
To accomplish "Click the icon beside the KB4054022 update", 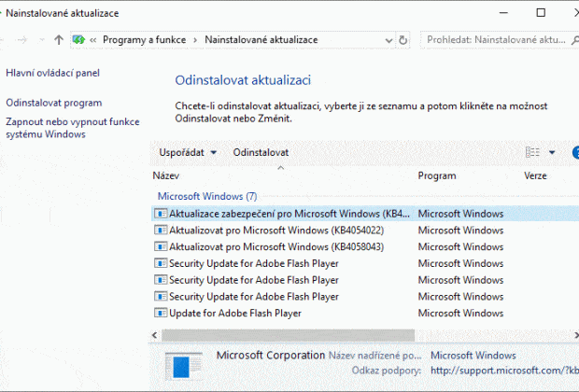I will pos(161,230).
